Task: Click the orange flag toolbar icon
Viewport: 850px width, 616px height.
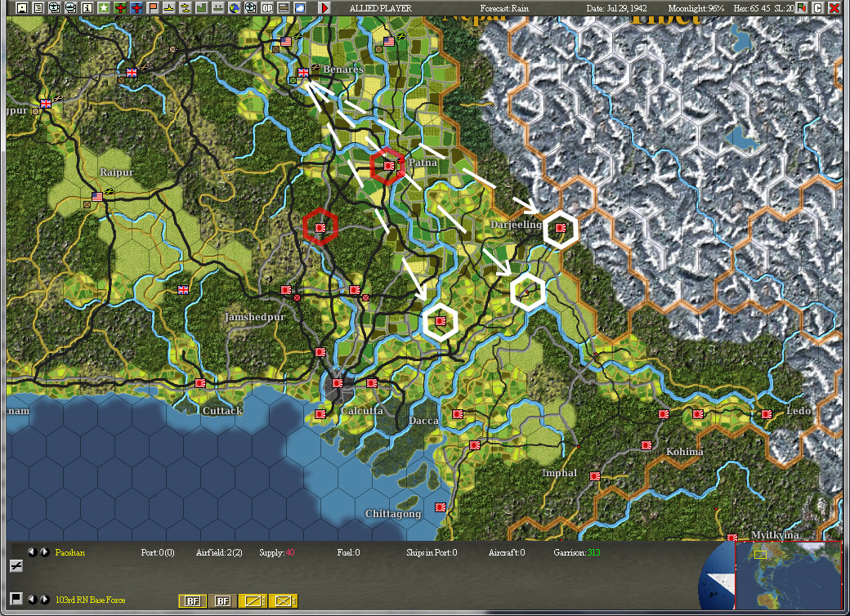Action: pyautogui.click(x=153, y=7)
